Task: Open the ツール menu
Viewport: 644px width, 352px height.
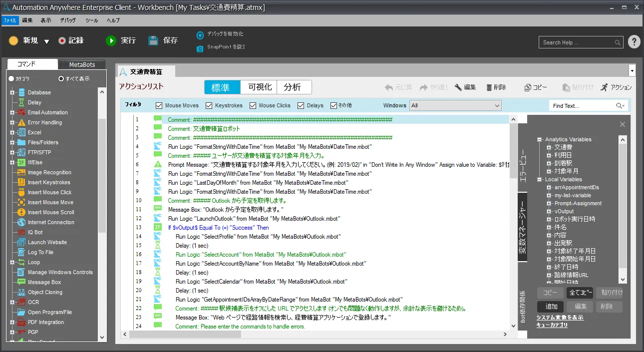Action: 91,20
